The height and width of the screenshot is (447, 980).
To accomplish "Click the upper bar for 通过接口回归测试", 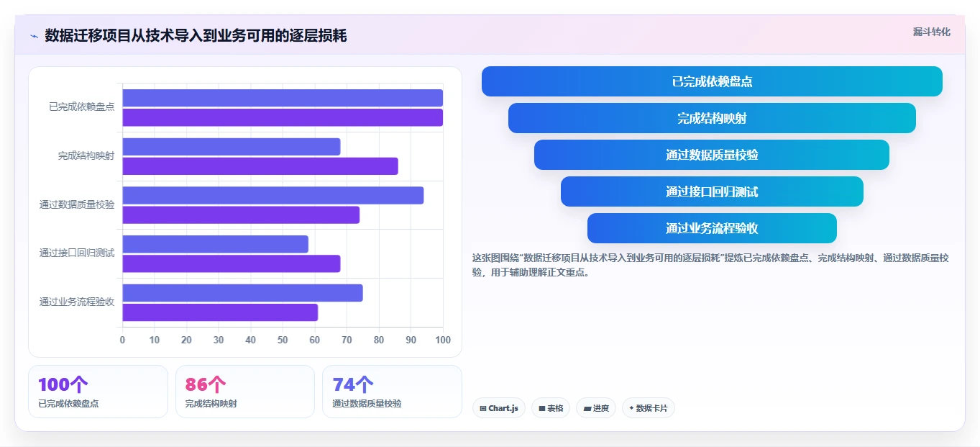I will pos(216,244).
